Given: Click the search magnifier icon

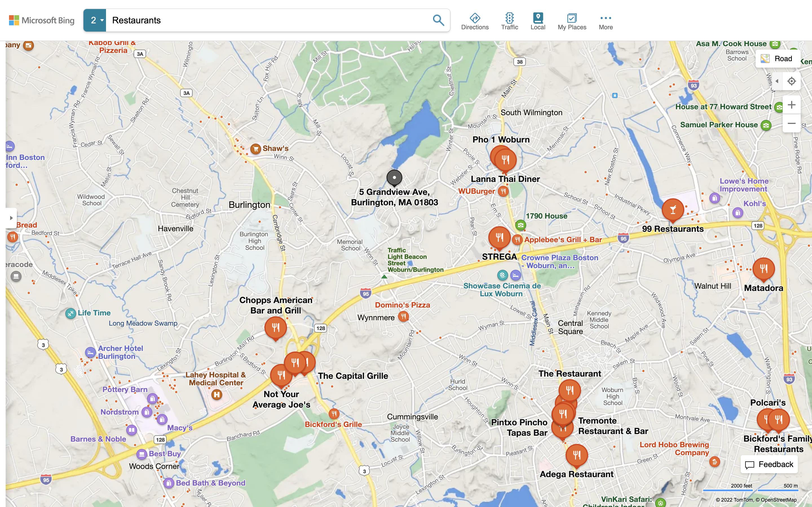Looking at the screenshot, I should 438,20.
